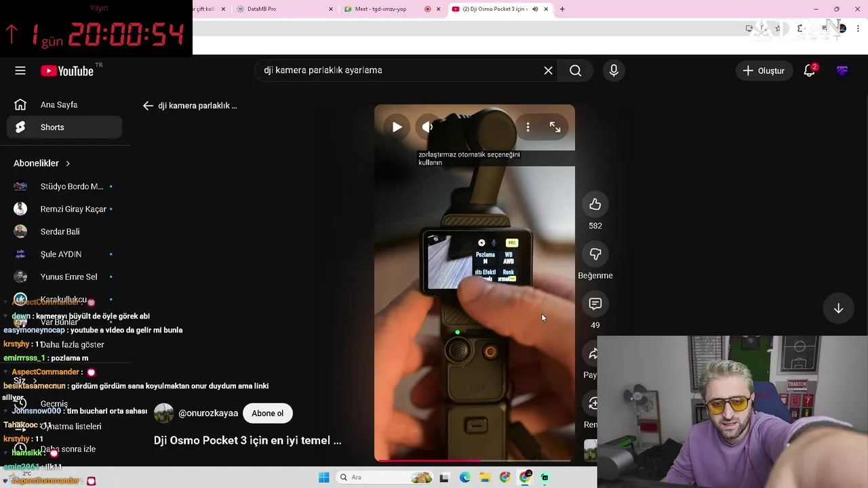Image resolution: width=868 pixels, height=488 pixels.
Task: Open the Ana Sayfa home page
Action: [x=64, y=105]
